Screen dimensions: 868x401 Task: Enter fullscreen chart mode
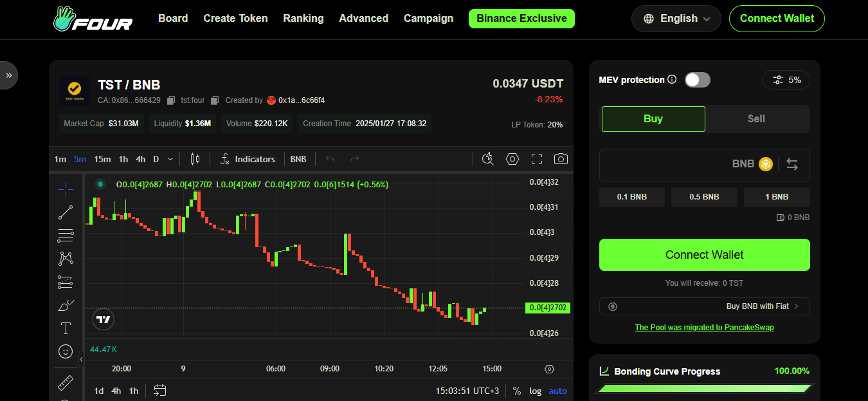(x=537, y=159)
